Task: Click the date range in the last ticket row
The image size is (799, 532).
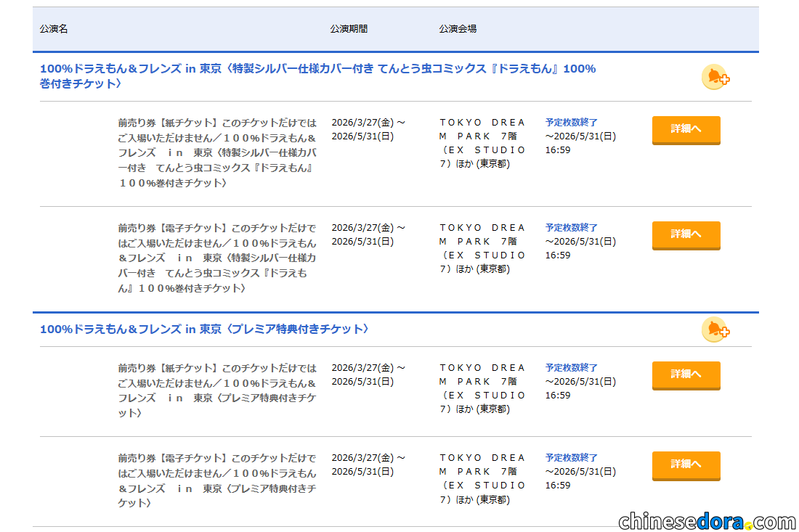Action: tap(368, 465)
